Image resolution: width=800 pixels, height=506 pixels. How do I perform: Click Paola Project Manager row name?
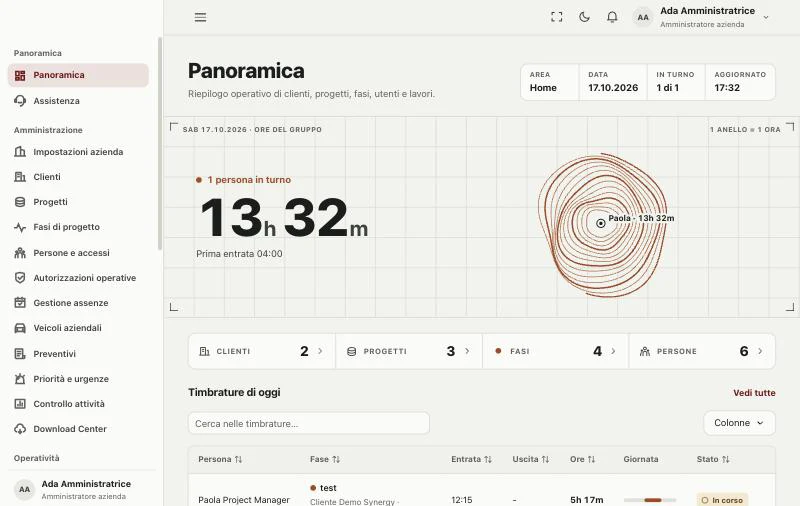[244, 500]
